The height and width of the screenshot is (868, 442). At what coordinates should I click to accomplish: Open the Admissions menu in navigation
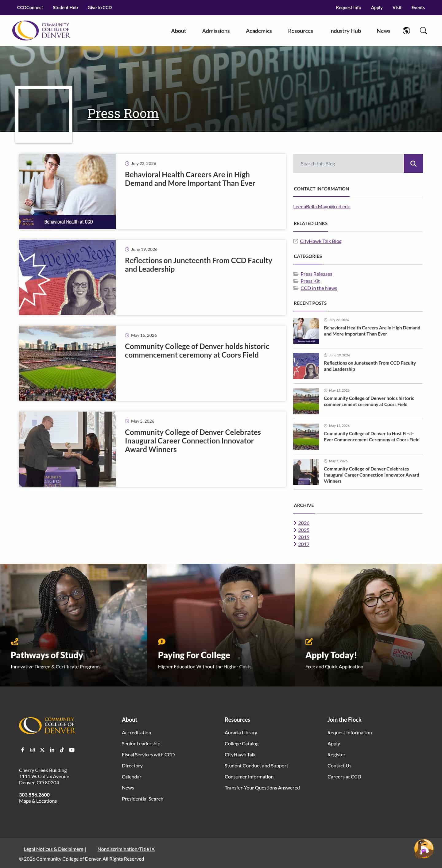[216, 31]
